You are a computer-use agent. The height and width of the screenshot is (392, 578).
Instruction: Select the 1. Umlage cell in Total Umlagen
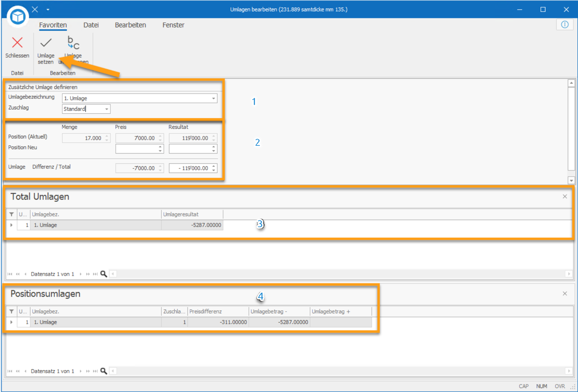[96, 225]
